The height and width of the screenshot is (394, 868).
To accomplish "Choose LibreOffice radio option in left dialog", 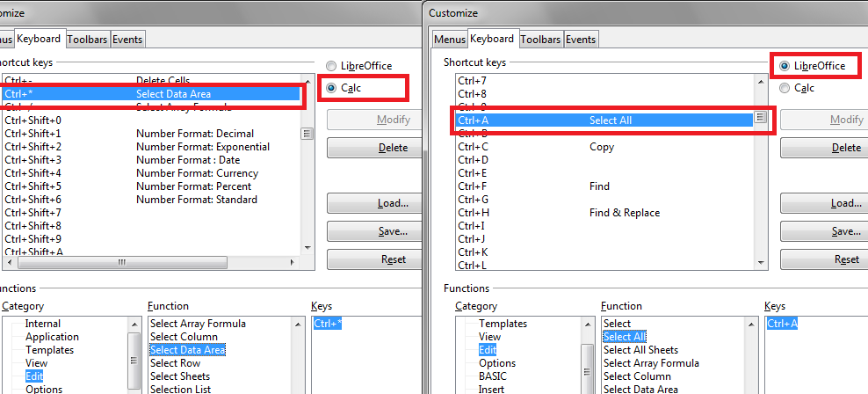I will (331, 66).
